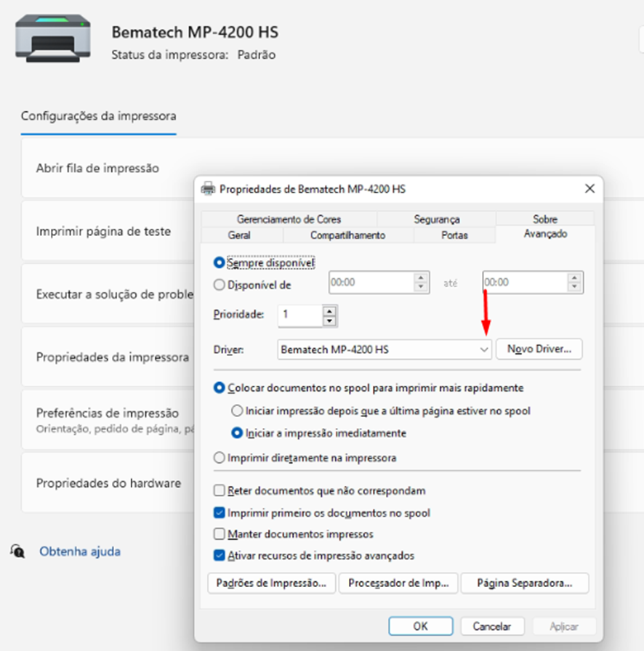The width and height of the screenshot is (644, 651).
Task: Switch to the Geral tab
Action: pyautogui.click(x=239, y=235)
